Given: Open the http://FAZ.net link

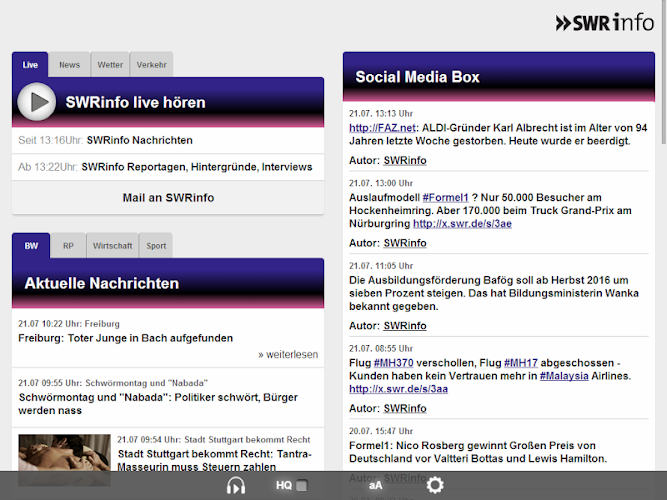Looking at the screenshot, I should coord(382,128).
